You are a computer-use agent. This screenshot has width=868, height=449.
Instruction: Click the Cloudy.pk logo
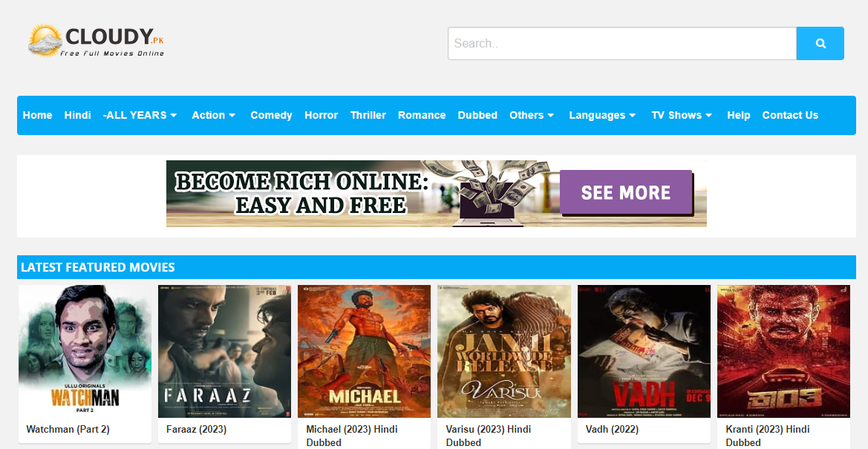(97, 40)
